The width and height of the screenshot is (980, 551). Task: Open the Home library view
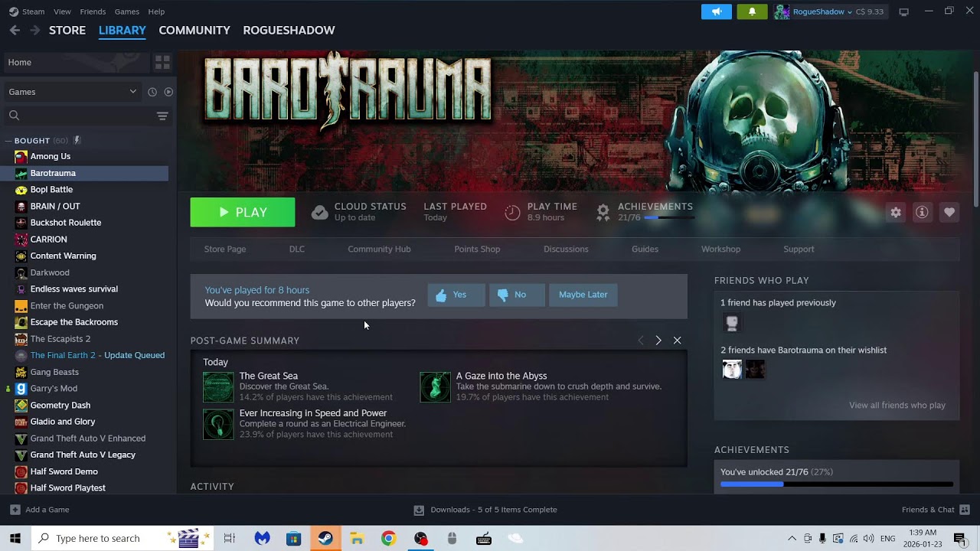(x=77, y=62)
